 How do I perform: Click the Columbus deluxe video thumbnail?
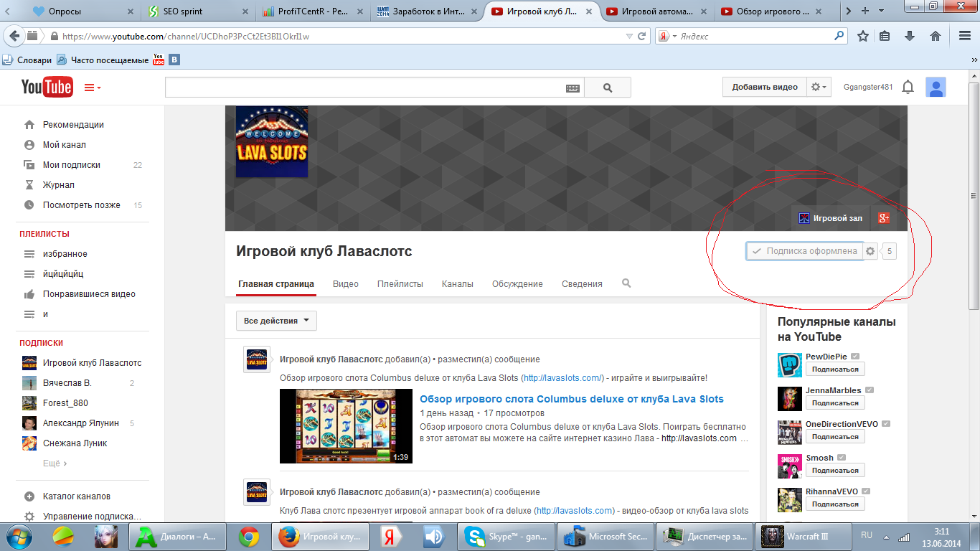346,426
